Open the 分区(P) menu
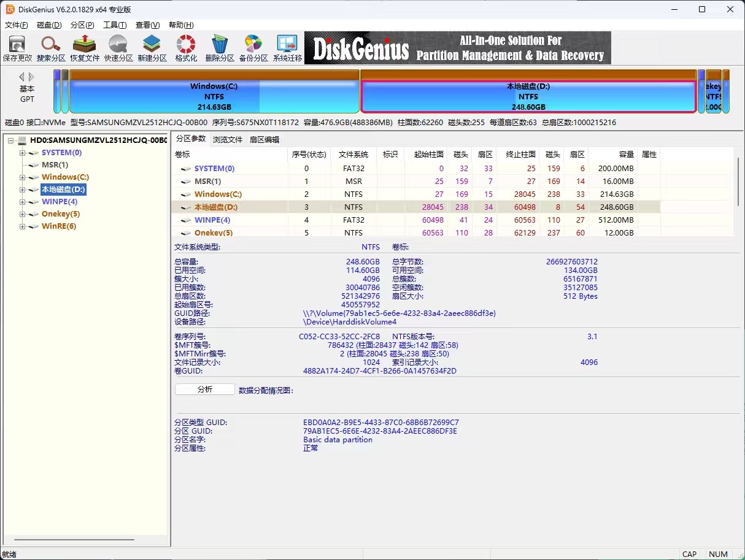The width and height of the screenshot is (745, 560). 82,25
